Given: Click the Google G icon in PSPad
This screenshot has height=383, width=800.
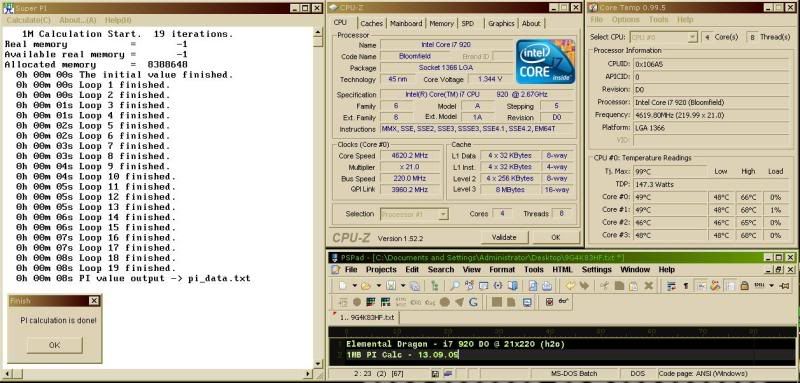Looking at the screenshot, I should pos(473,302).
